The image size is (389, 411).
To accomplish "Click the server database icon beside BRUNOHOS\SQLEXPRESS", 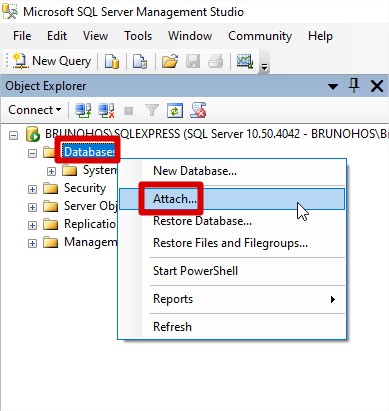I will coord(33,134).
